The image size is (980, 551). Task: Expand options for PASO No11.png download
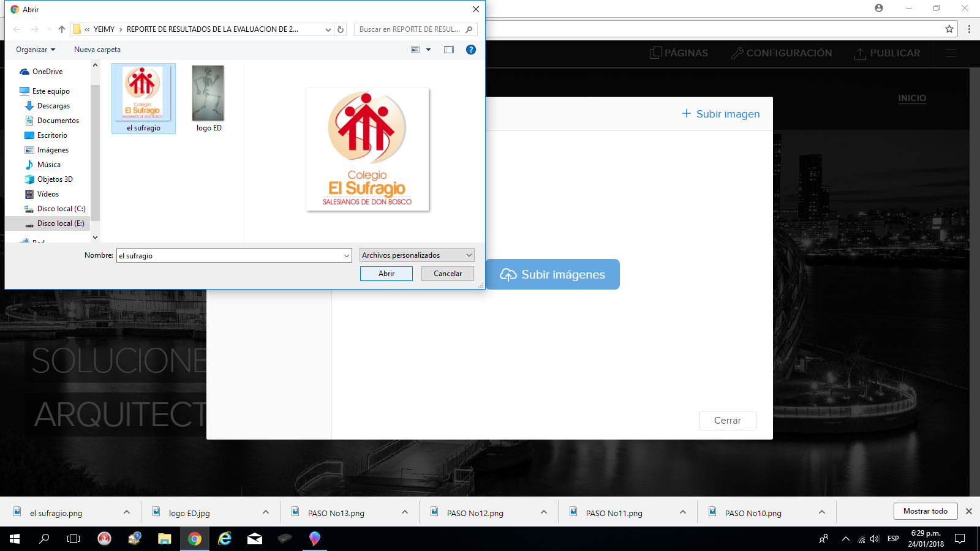click(683, 512)
